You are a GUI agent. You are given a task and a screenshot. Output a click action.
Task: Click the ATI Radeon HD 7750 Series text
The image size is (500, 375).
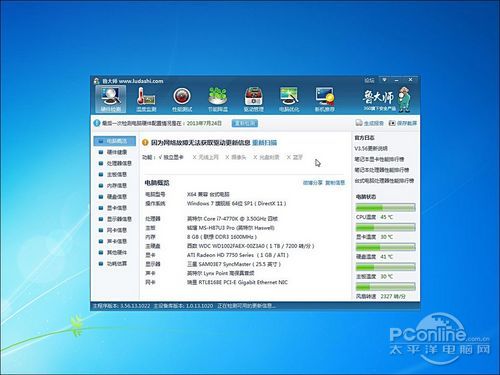point(238,255)
